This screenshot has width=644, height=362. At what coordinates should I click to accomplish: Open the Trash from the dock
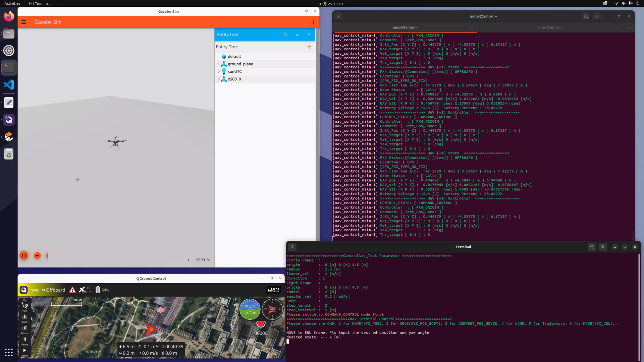pos(9,154)
